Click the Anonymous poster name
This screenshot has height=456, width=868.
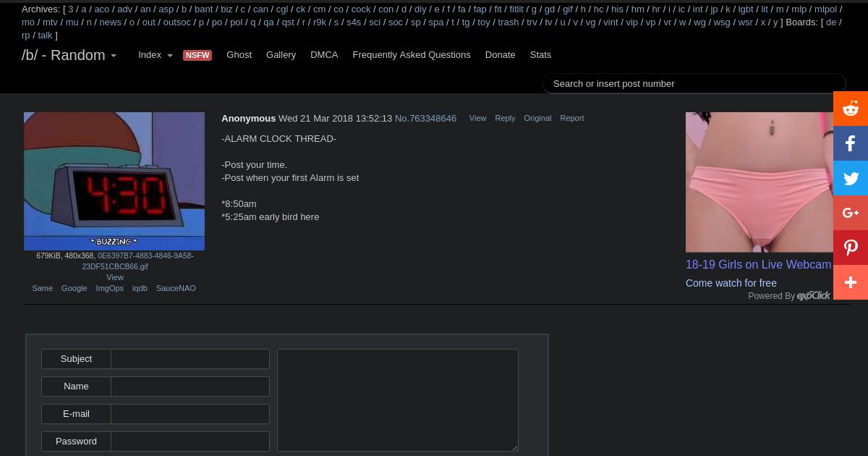(249, 118)
